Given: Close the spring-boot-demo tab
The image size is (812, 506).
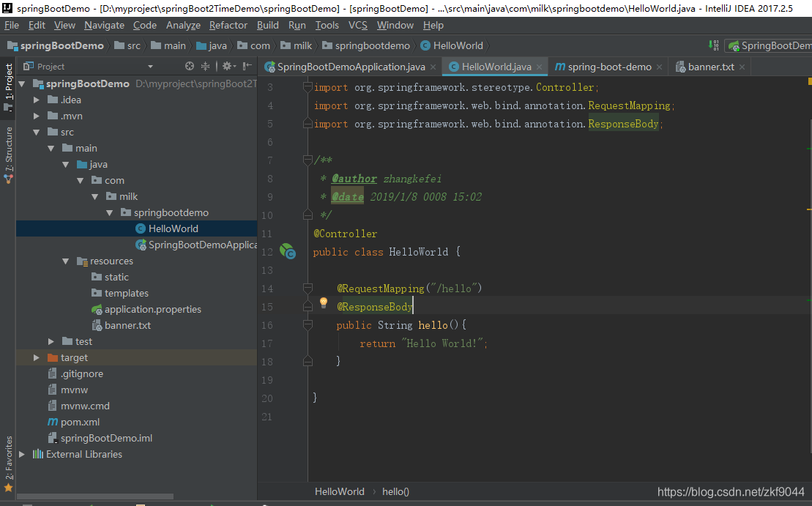Looking at the screenshot, I should pyautogui.click(x=659, y=67).
